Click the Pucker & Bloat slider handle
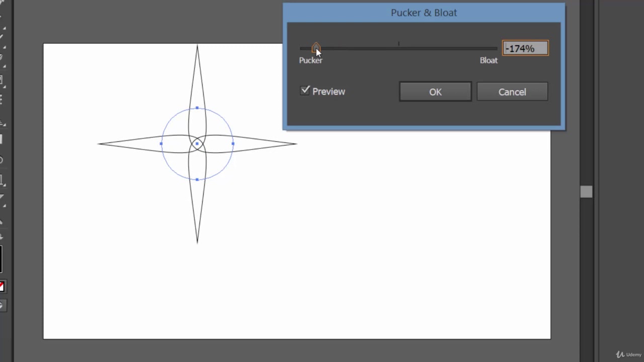Viewport: 644px width, 362px height. pyautogui.click(x=315, y=48)
